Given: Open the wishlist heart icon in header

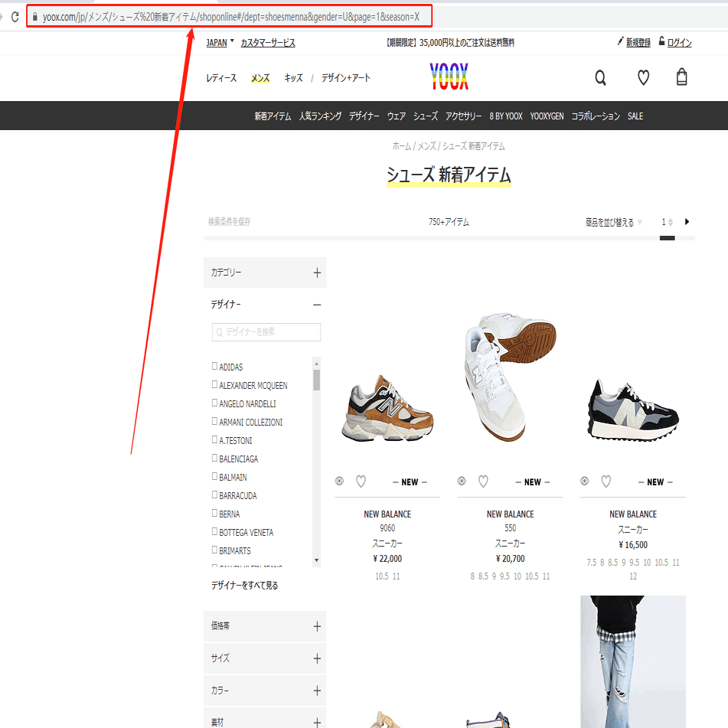Looking at the screenshot, I should tap(643, 77).
